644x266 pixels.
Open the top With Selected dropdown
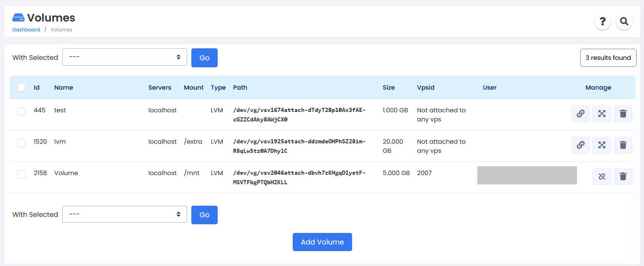[x=125, y=57]
